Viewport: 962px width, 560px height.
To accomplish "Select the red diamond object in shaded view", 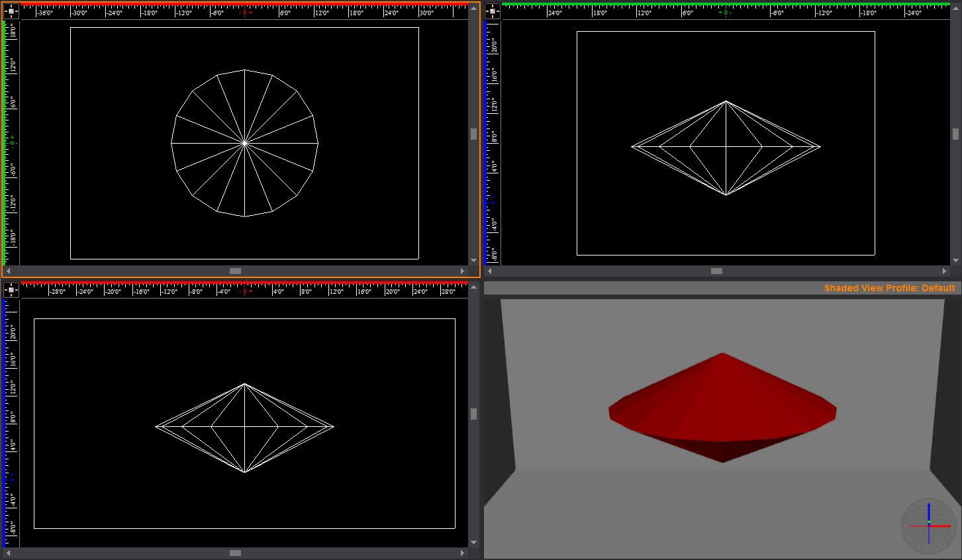I will tap(722, 404).
